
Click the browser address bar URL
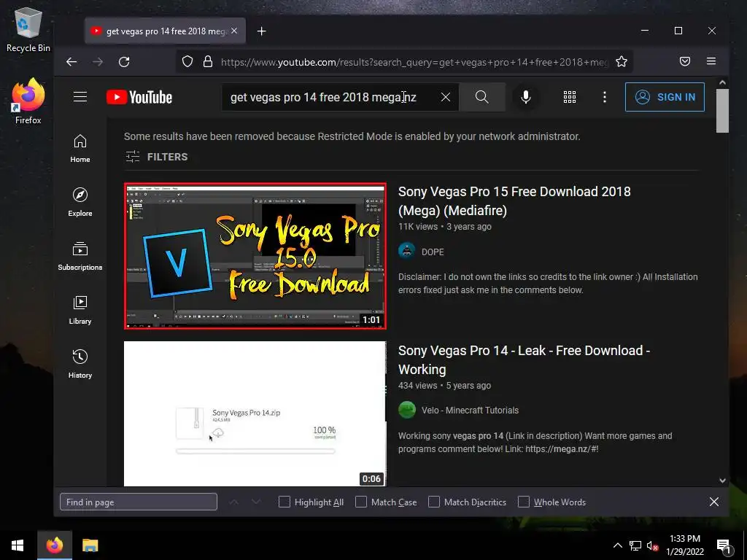(414, 62)
